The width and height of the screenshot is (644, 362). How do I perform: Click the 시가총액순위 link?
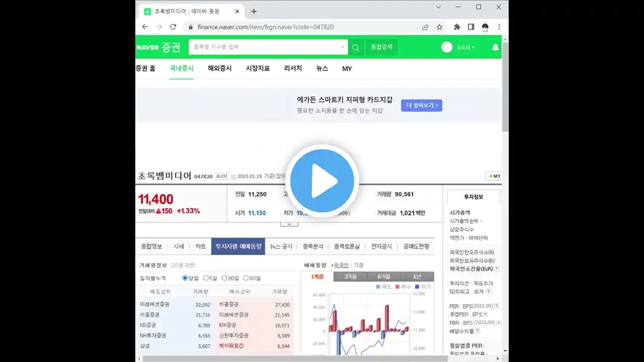coord(464,221)
